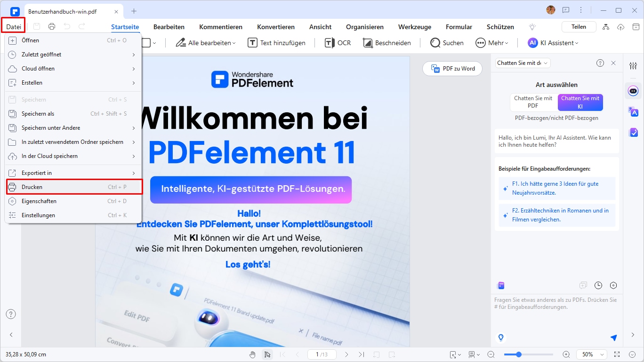Open Eigenschaften from the menu
644x362 pixels.
pyautogui.click(x=73, y=201)
